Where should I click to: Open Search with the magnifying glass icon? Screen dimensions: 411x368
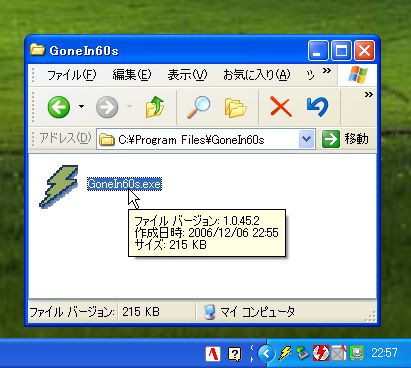pyautogui.click(x=198, y=107)
